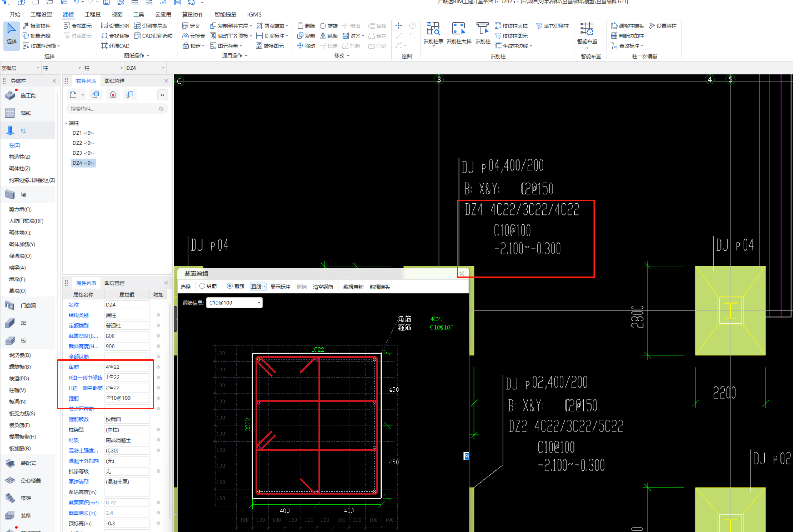This screenshot has width=793, height=532.
Task: Click 编辑弯钩 in section editor
Action: tap(353, 287)
